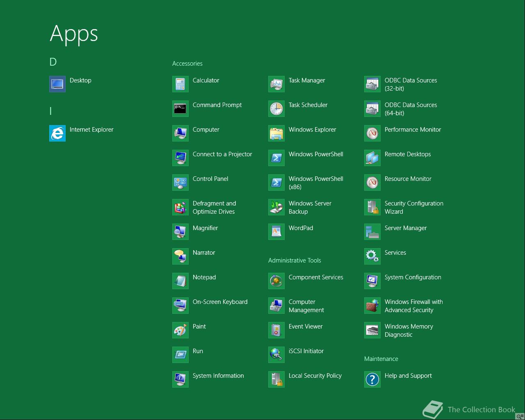Launch Windows PowerShell icon
Screen dimensions: 525x420
point(276,158)
